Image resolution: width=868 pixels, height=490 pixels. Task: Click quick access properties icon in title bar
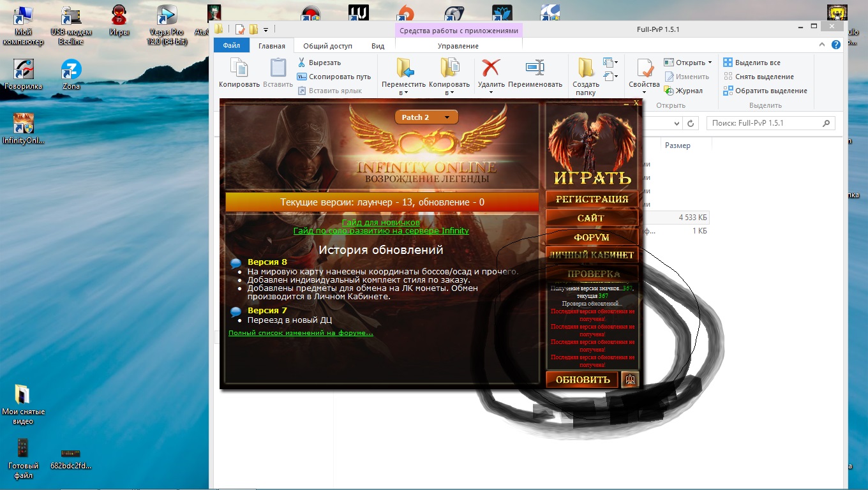tap(240, 29)
